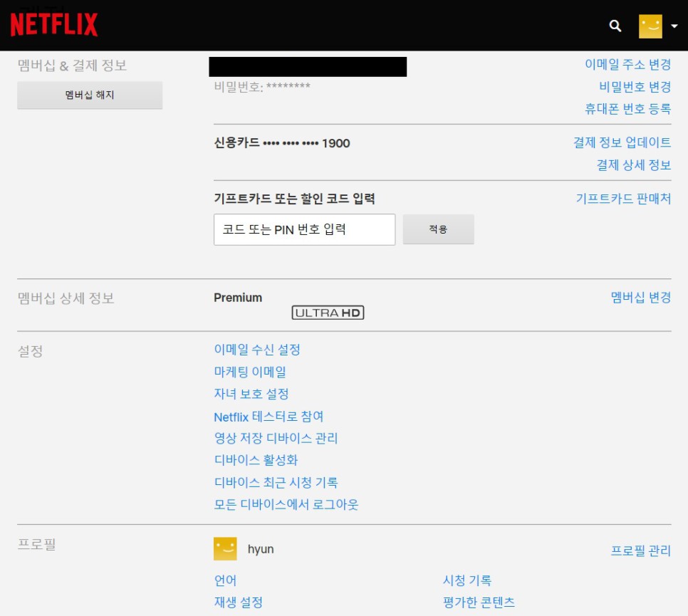This screenshot has width=688, height=616.
Task: Open 디바이스 최근 시청 기록 link
Action: [276, 483]
